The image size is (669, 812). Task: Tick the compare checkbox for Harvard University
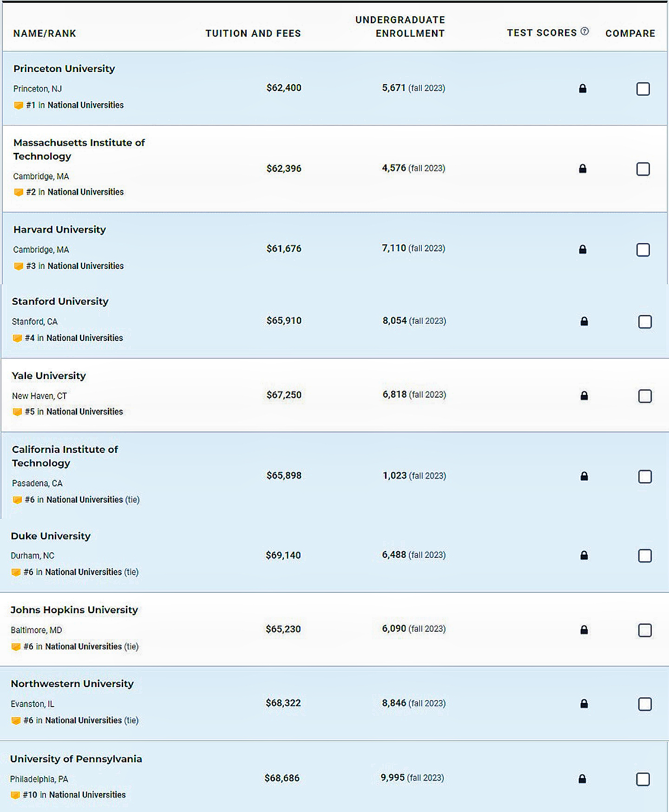tap(643, 250)
